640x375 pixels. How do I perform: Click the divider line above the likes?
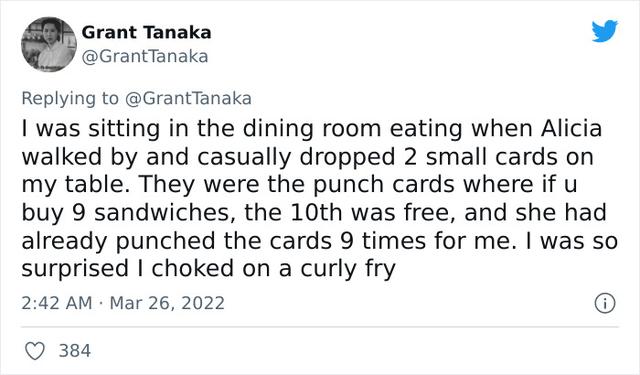[320, 327]
